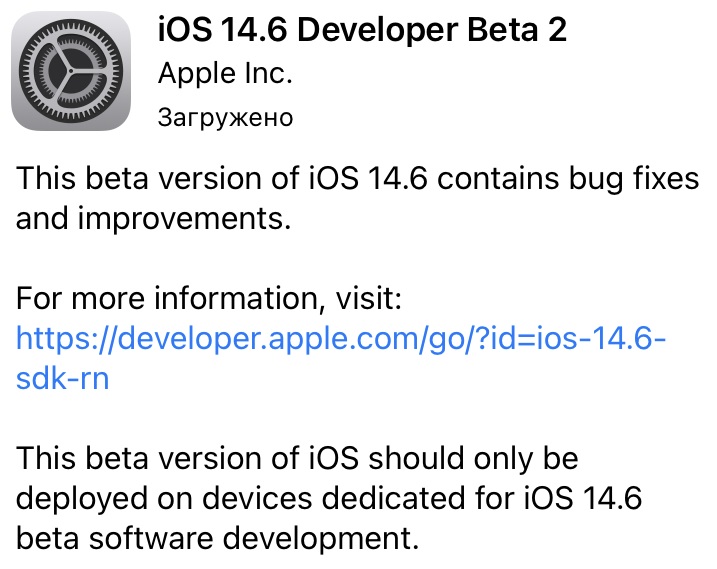Image resolution: width=717 pixels, height=569 pixels.
Task: Click the Apple Inc. publisher name
Action: [225, 74]
